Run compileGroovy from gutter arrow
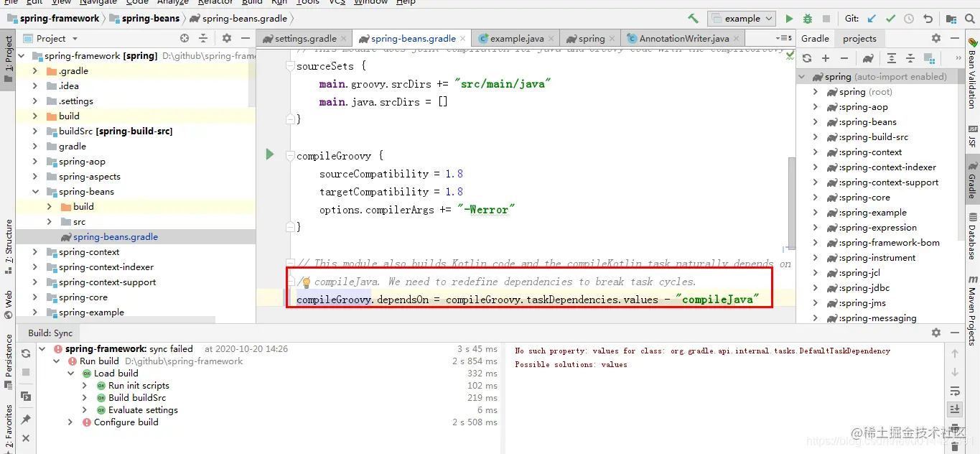 [x=270, y=154]
